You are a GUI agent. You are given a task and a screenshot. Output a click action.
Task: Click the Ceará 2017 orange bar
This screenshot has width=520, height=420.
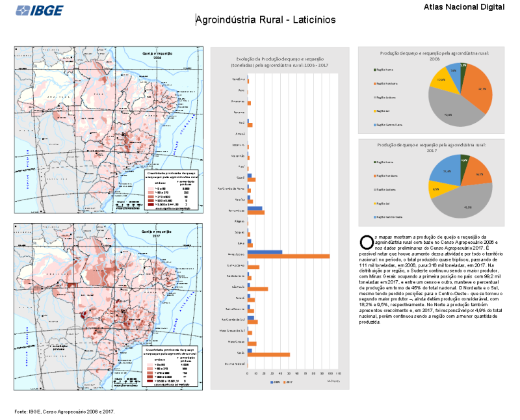(252, 179)
